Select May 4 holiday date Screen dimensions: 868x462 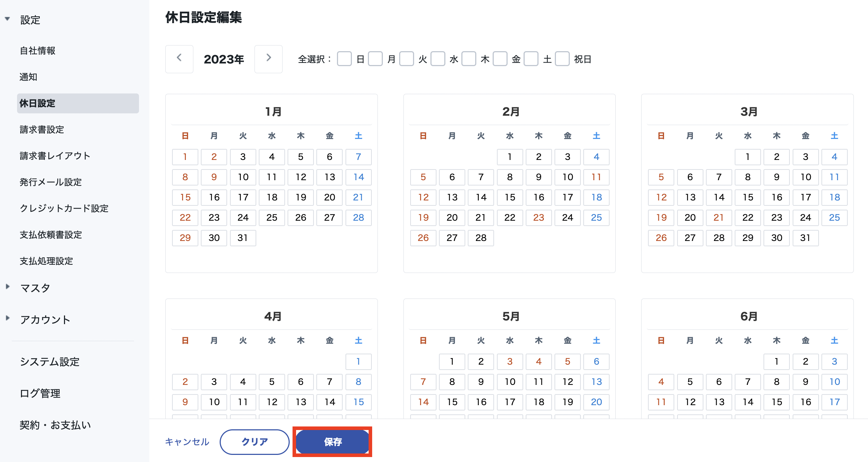click(x=539, y=361)
